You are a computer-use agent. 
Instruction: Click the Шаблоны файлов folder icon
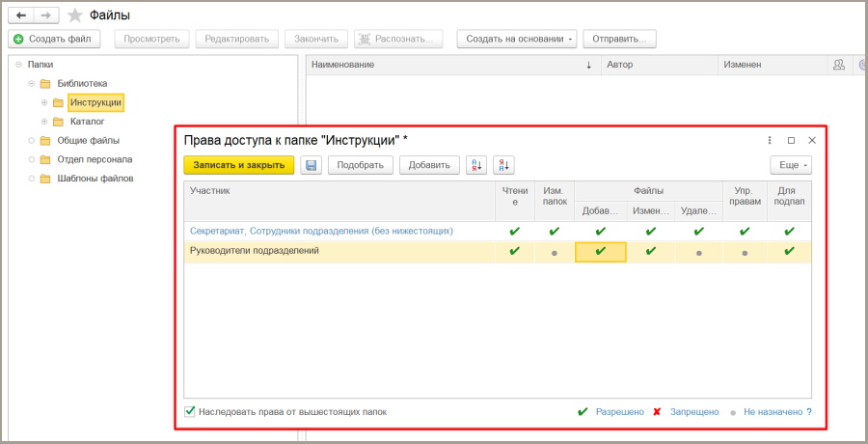click(45, 179)
